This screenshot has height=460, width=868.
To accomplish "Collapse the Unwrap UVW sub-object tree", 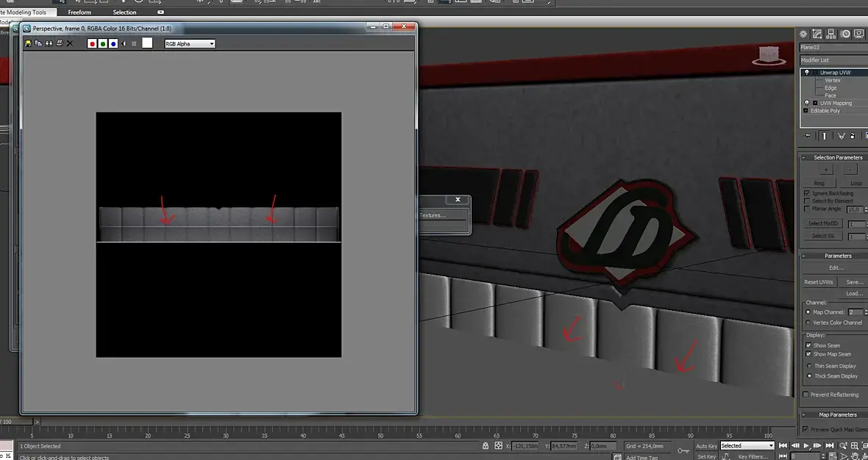I will pos(816,73).
